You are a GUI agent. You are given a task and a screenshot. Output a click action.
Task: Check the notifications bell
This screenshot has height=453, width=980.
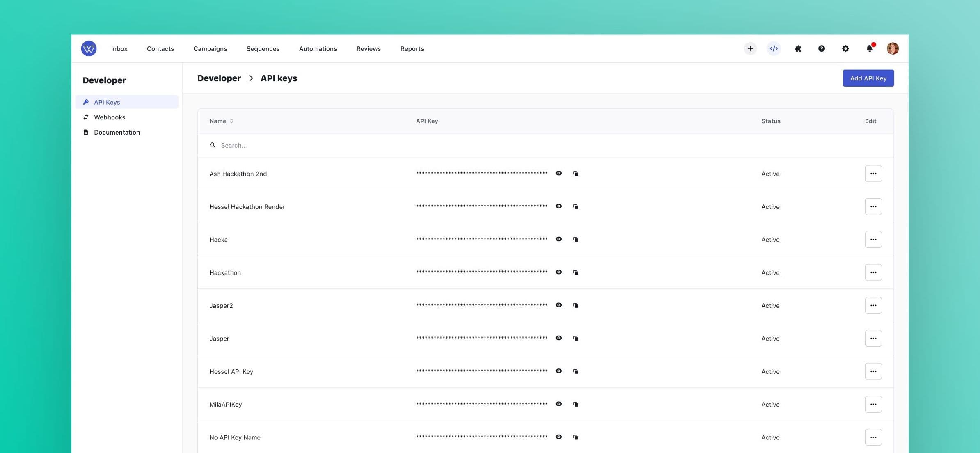click(869, 48)
